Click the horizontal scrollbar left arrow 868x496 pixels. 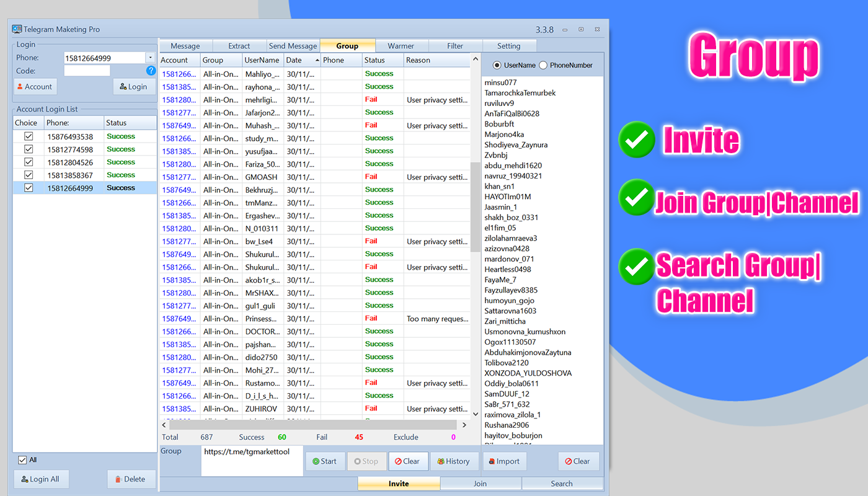pos(165,425)
